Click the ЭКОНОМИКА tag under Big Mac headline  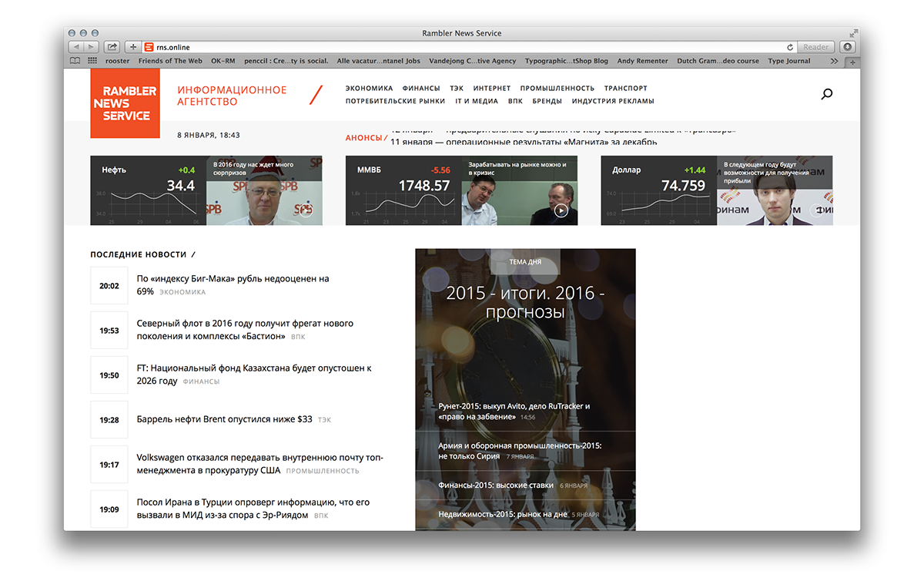pyautogui.click(x=182, y=292)
